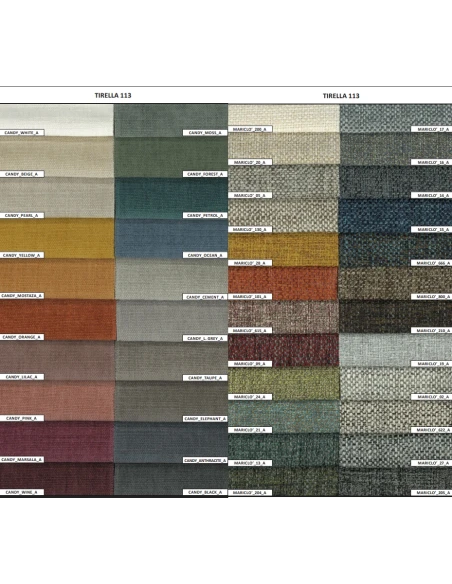
Task: Select the olive green MARICLO'_24_A swatch
Action: tap(284, 384)
